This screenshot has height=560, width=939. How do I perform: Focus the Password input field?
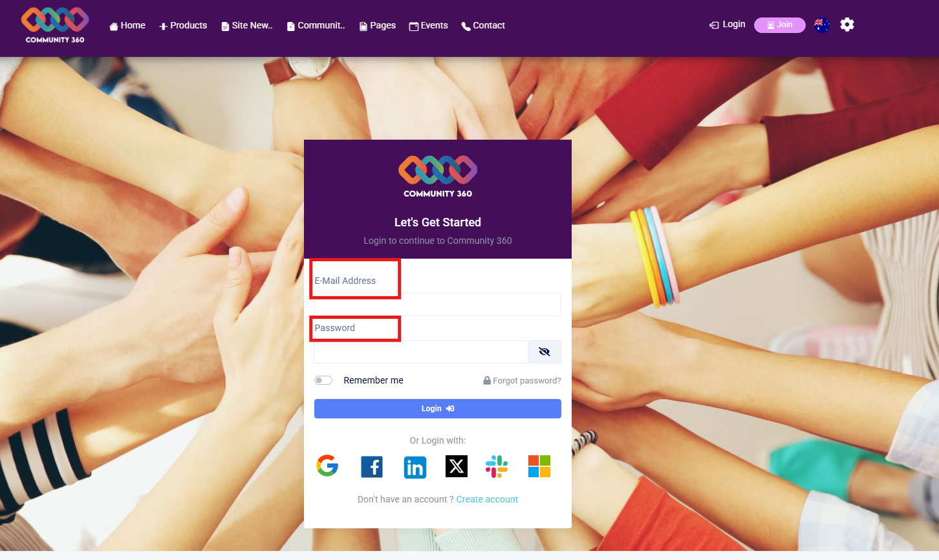point(421,352)
